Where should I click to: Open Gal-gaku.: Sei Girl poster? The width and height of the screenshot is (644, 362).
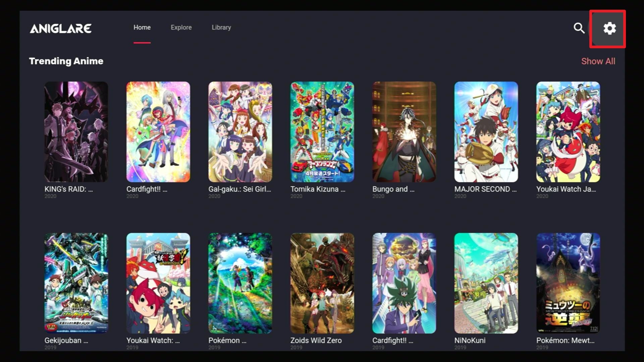pyautogui.click(x=240, y=132)
